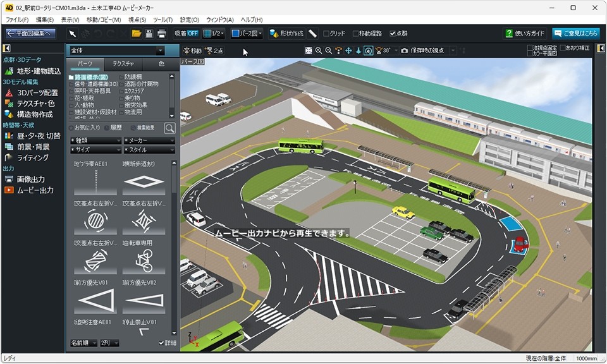
Task: Click the zoom in magnifier icon
Action: (318, 51)
